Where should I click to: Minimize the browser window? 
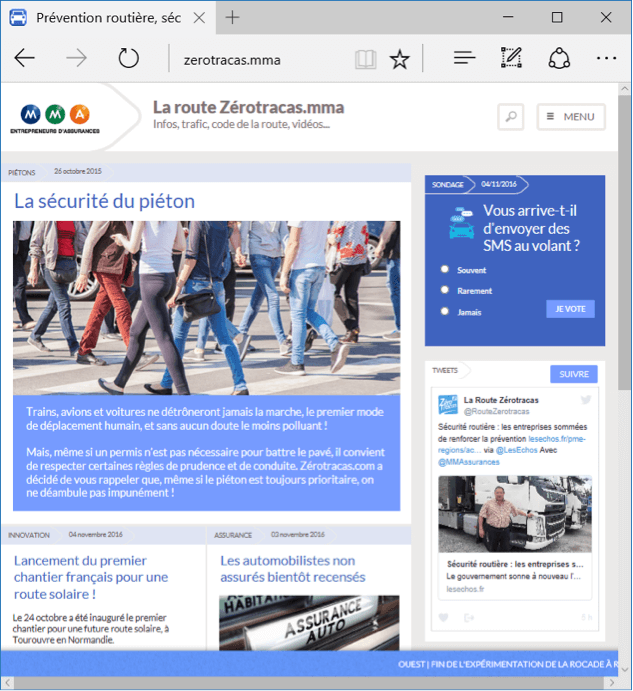[x=508, y=17]
